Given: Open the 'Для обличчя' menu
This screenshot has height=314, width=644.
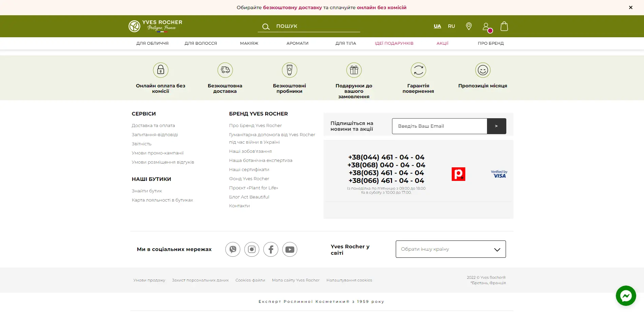Looking at the screenshot, I should 152,43.
